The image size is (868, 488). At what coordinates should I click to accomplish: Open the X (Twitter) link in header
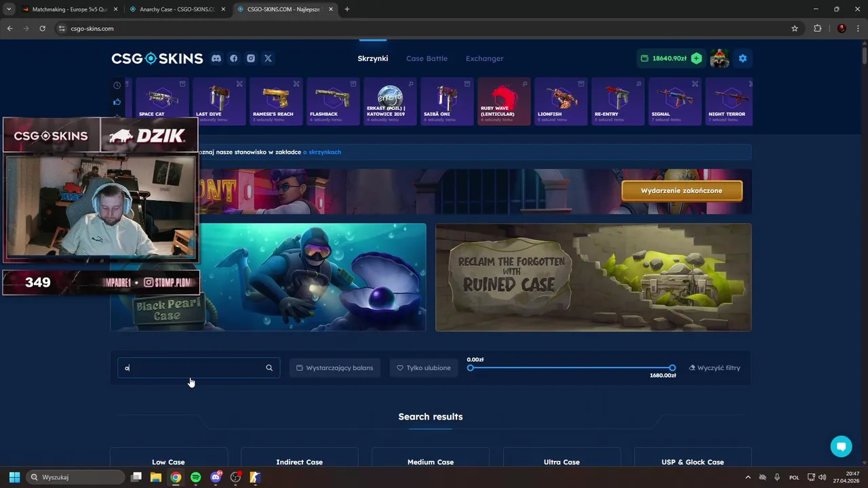268,58
